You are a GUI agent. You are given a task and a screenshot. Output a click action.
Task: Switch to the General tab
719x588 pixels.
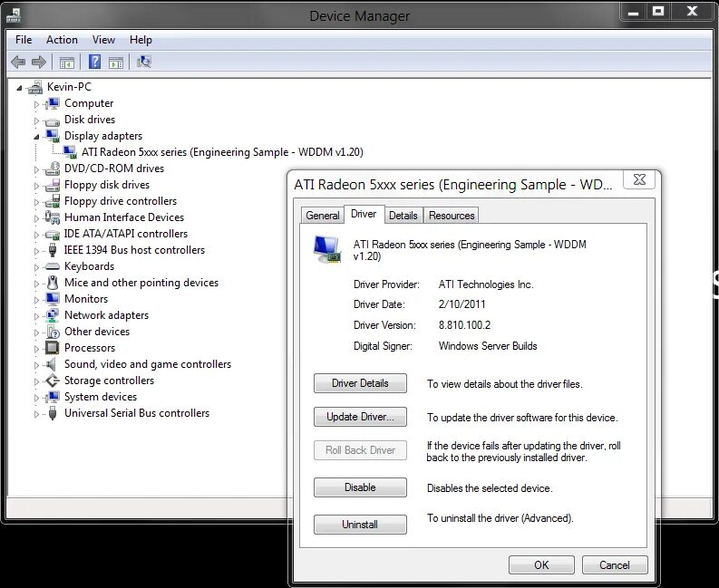[323, 216]
